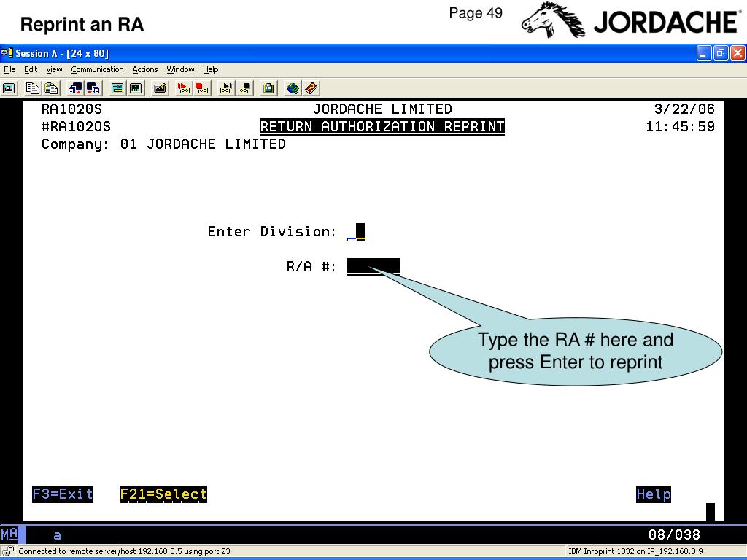Viewport: 747px width, 560px height.
Task: Open the Help menu in the menu bar
Action: coord(210,69)
